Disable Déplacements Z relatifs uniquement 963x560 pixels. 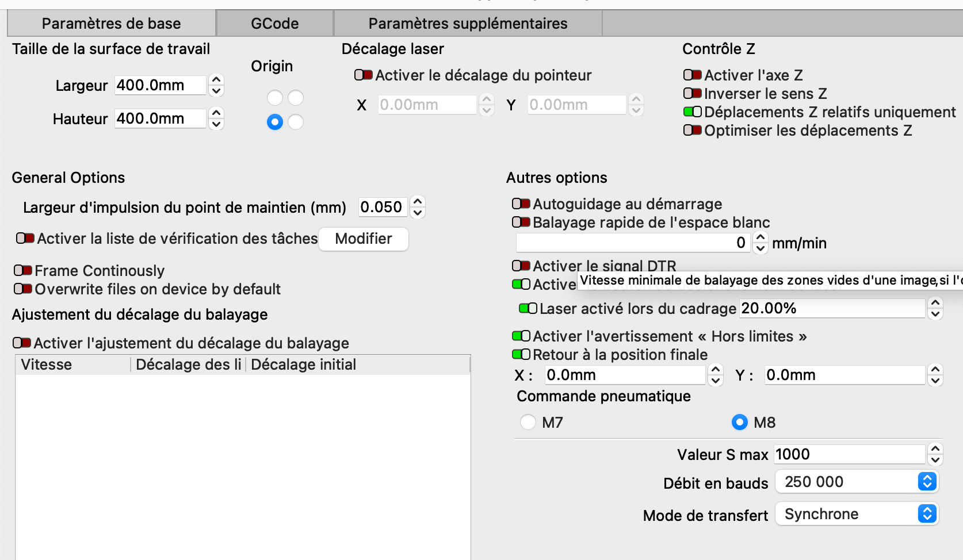[x=693, y=112]
